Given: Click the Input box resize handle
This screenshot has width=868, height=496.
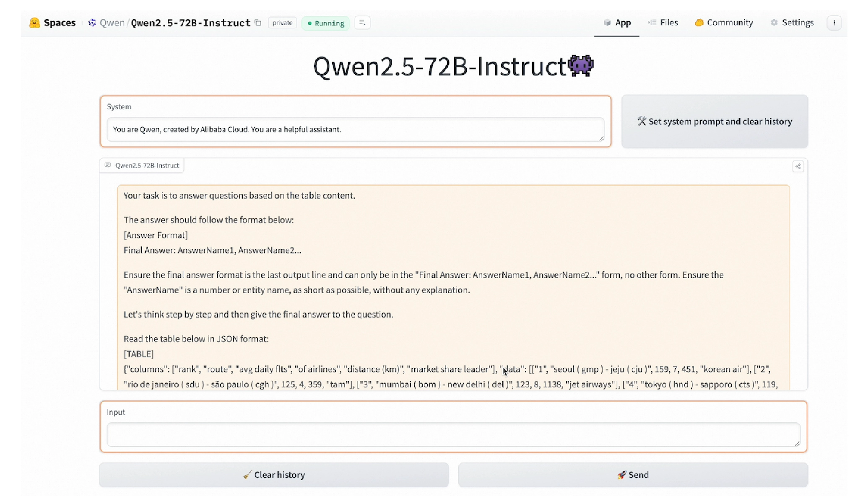Looking at the screenshot, I should click(x=797, y=444).
